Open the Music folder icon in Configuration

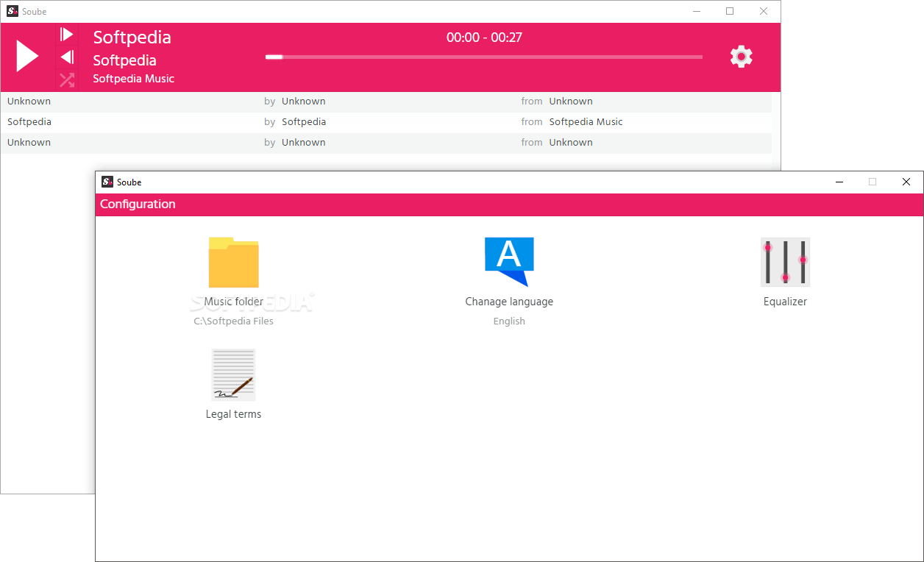tap(233, 262)
